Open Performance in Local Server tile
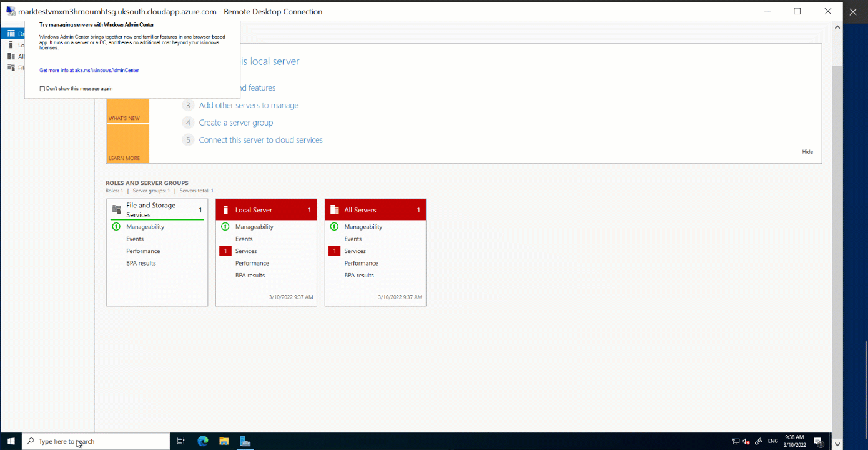868x450 pixels. tap(252, 263)
